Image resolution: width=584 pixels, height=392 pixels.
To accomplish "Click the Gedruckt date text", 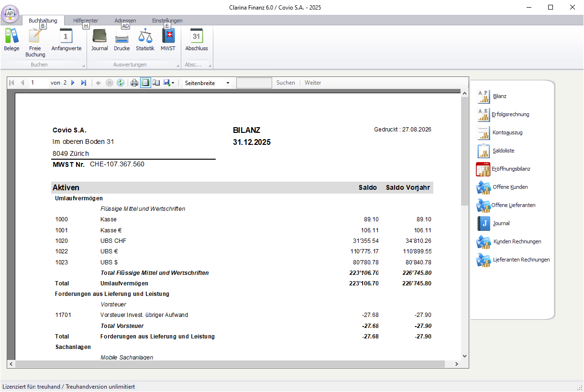I will pyautogui.click(x=403, y=130).
